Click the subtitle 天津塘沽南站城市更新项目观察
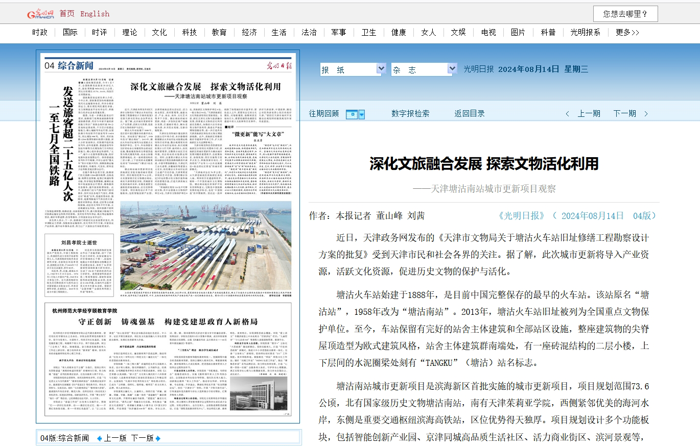The width and height of the screenshot is (700, 447). click(x=484, y=189)
